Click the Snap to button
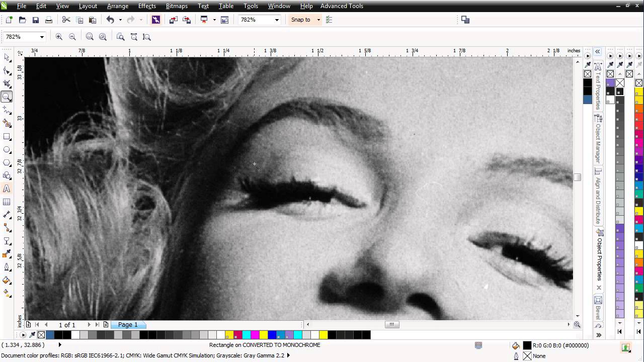The height and width of the screenshot is (362, 644). [301, 20]
